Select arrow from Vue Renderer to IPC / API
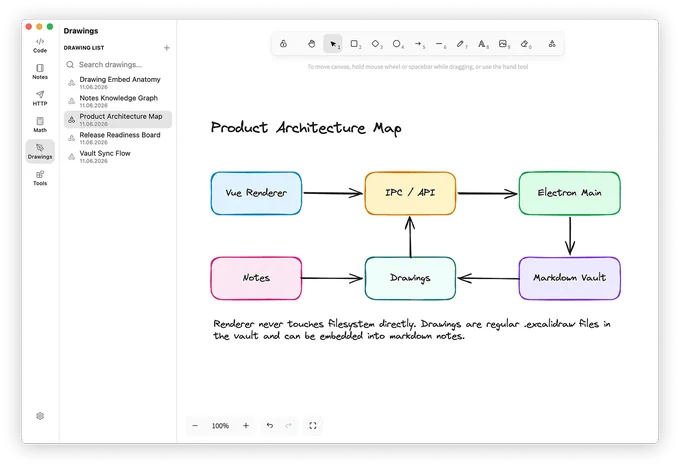Image resolution: width=680 pixels, height=467 pixels. pyautogui.click(x=333, y=193)
